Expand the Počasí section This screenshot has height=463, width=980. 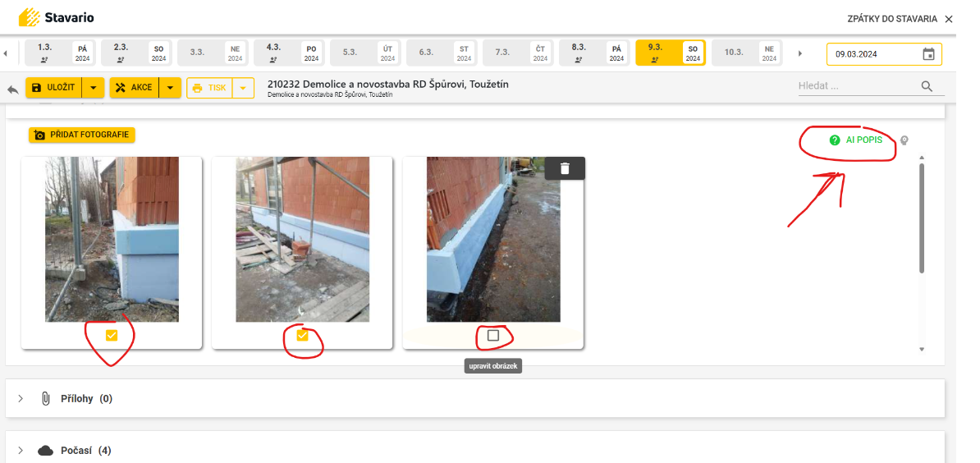[21, 450]
